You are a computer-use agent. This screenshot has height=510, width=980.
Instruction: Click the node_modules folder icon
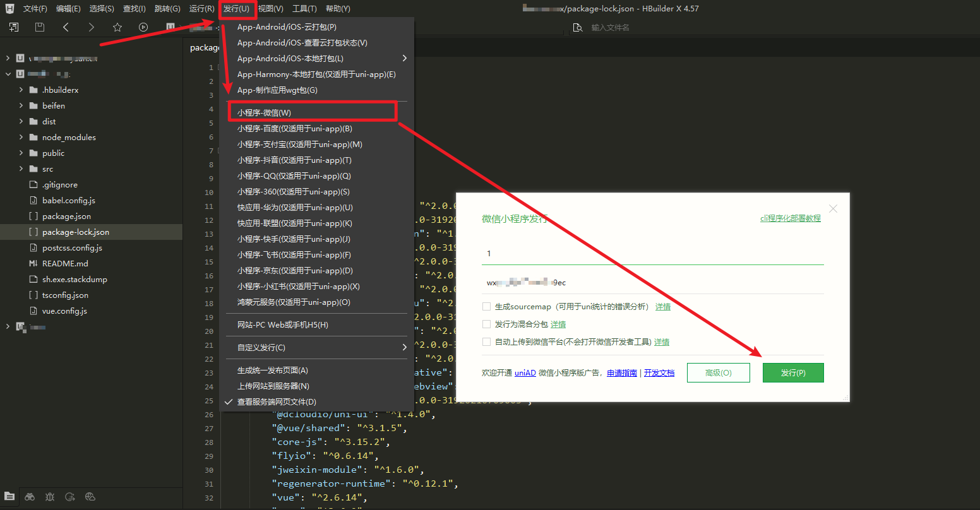tap(34, 138)
